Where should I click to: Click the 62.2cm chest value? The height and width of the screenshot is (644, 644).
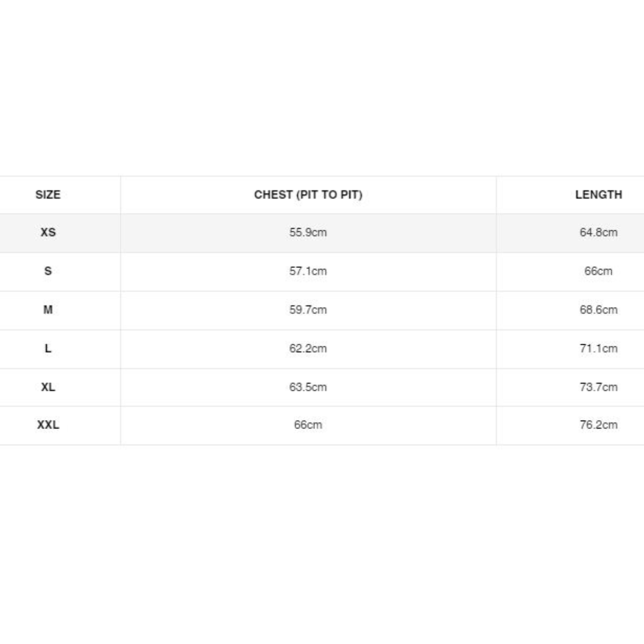pyautogui.click(x=308, y=348)
